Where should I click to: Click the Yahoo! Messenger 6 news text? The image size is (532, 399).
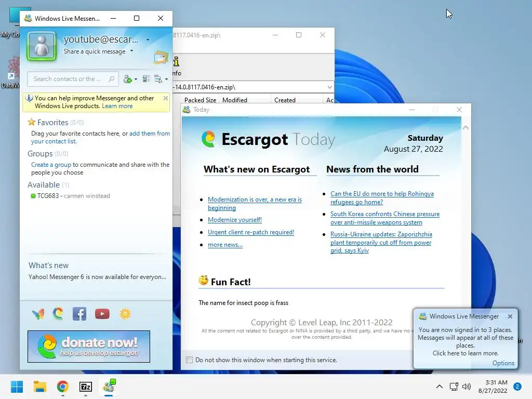[x=97, y=277]
